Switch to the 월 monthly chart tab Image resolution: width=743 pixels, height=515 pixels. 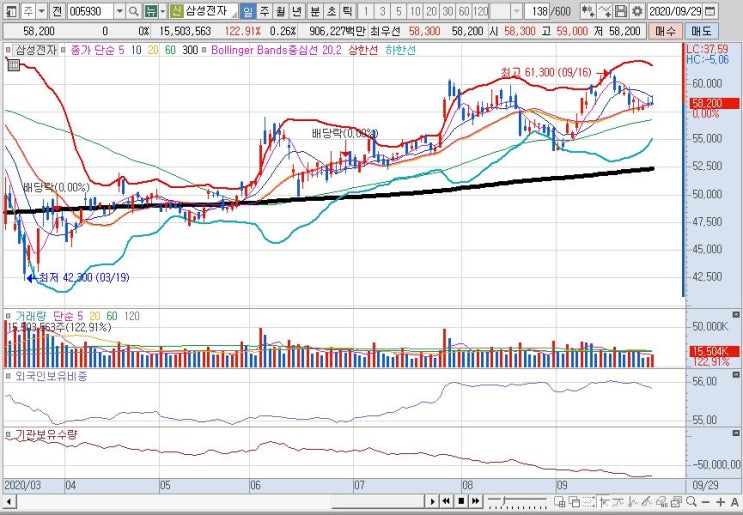point(281,10)
